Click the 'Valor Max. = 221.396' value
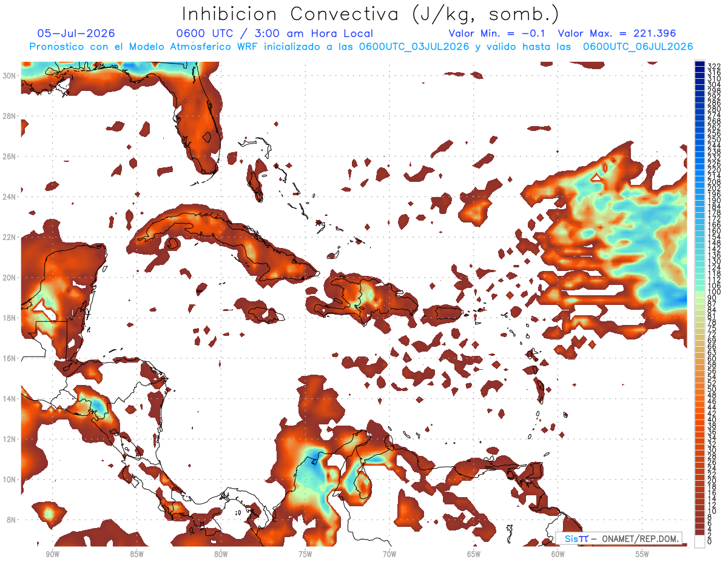 click(617, 33)
